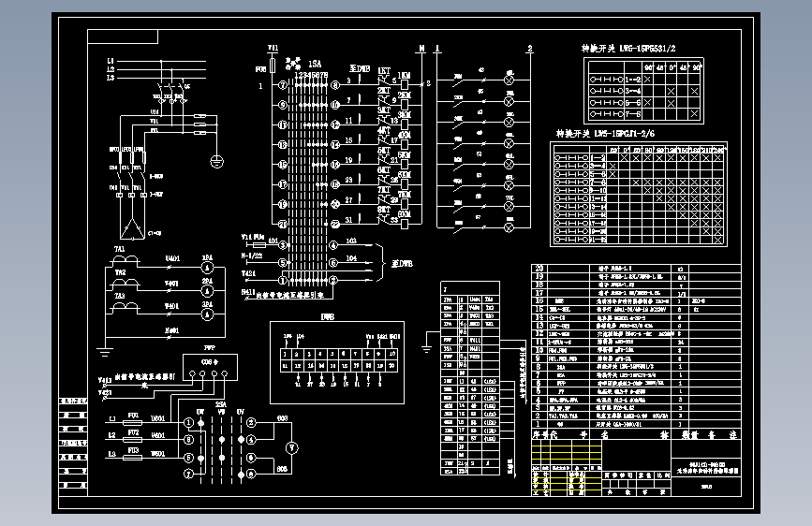Click the 2KT timer contact label
Image resolution: width=812 pixels, height=526 pixels.
coord(384,91)
